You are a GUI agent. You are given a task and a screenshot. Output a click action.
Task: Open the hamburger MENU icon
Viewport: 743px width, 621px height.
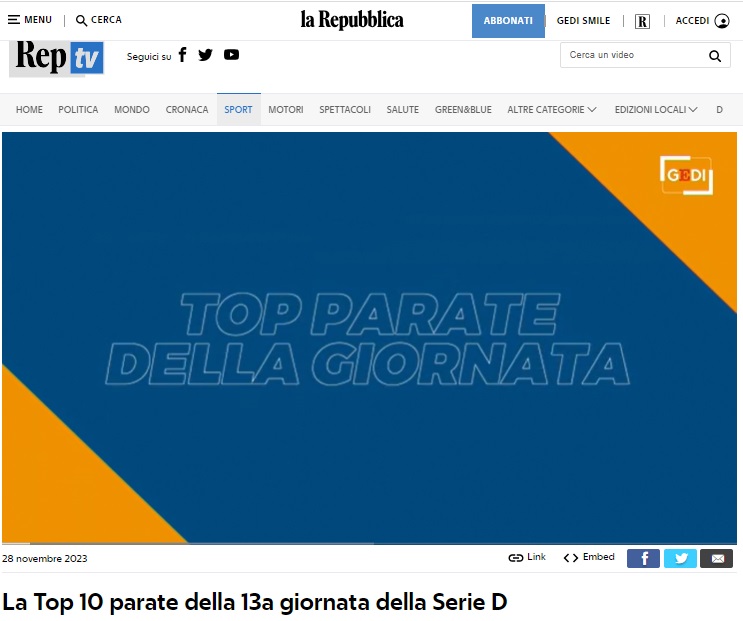14,20
